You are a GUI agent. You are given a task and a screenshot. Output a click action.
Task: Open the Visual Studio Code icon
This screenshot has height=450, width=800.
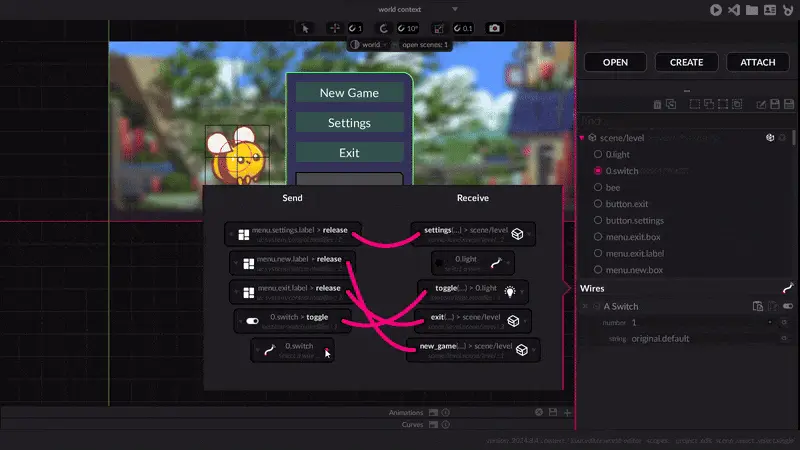click(734, 9)
